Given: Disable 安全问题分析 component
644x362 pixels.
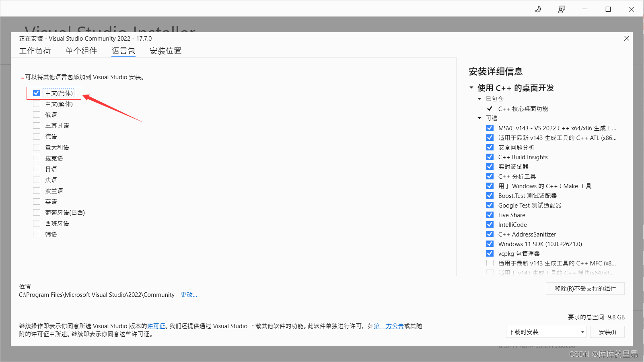Looking at the screenshot, I should point(490,147).
